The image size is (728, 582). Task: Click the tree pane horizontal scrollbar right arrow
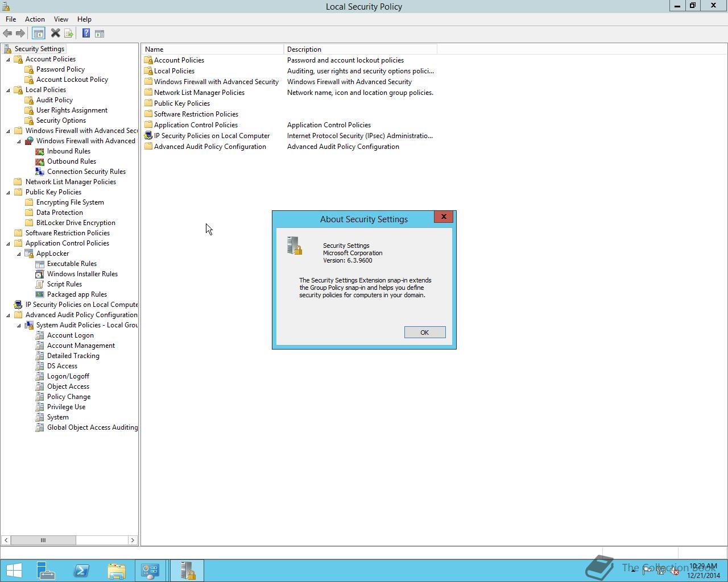(x=133, y=540)
